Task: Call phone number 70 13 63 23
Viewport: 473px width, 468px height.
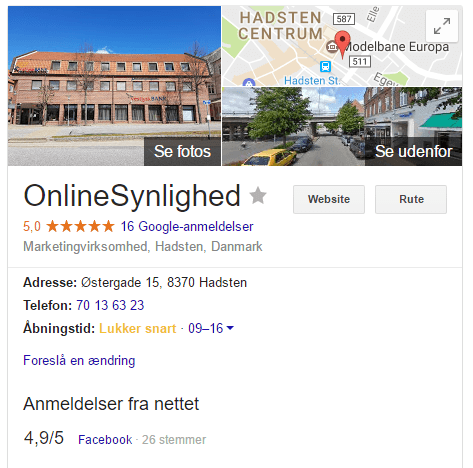Action: [x=110, y=305]
